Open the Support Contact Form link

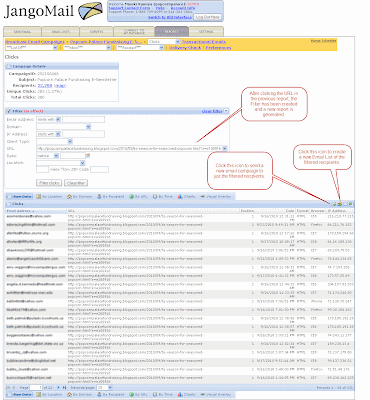coord(129,8)
